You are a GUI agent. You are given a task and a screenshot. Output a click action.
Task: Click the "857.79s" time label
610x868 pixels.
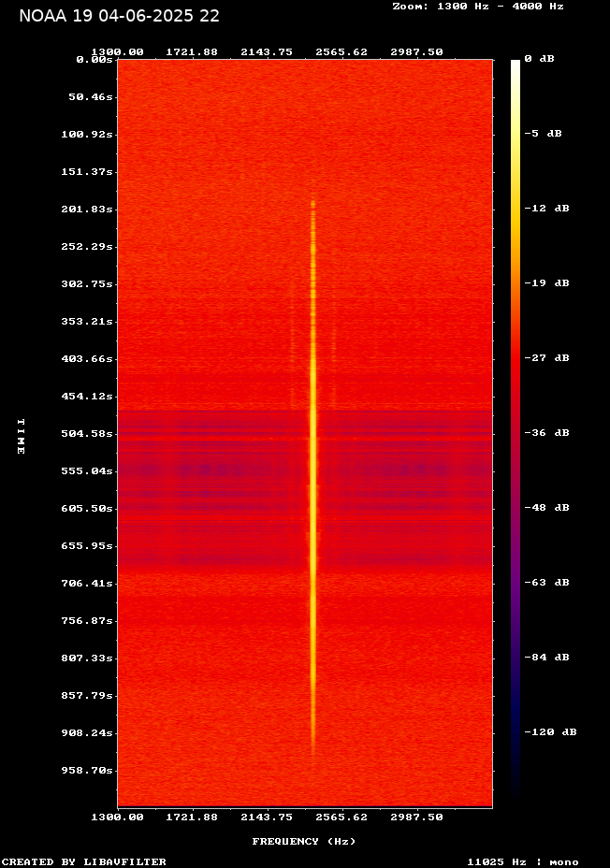87,695
